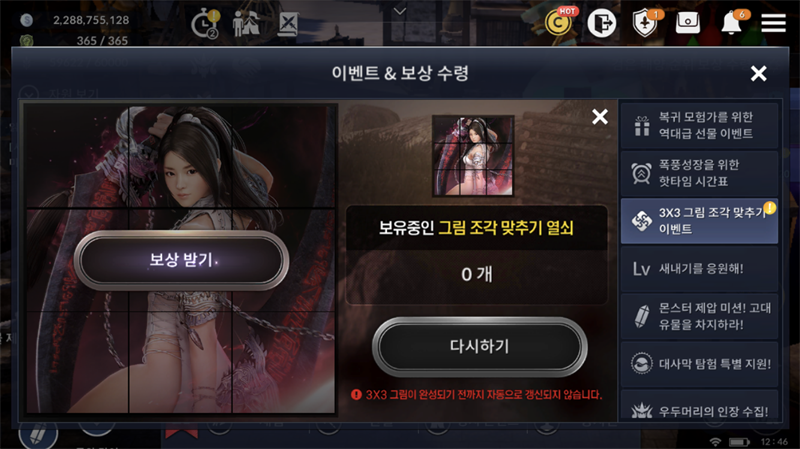Open the shield badge icon
The width and height of the screenshot is (800, 449).
click(645, 23)
